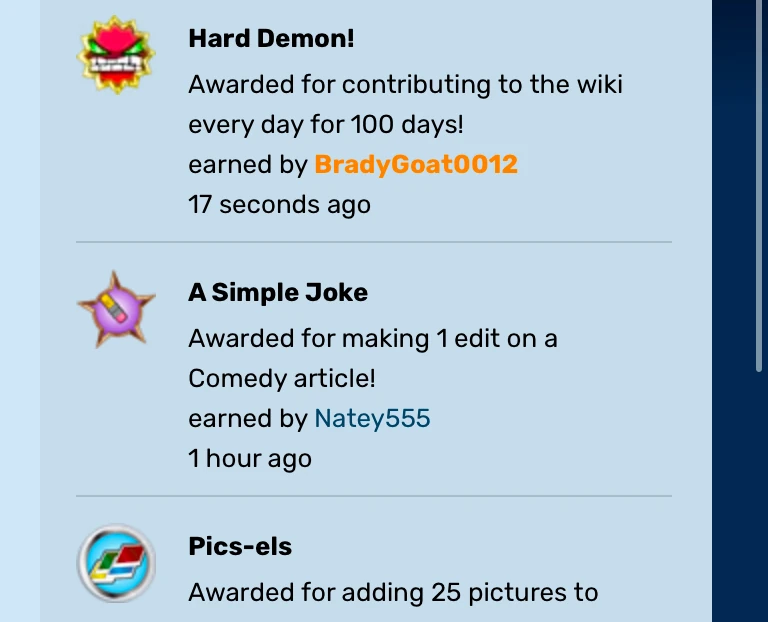Click the pale blue margin left of the badges
This screenshot has height=622, width=768.
pos(20,300)
